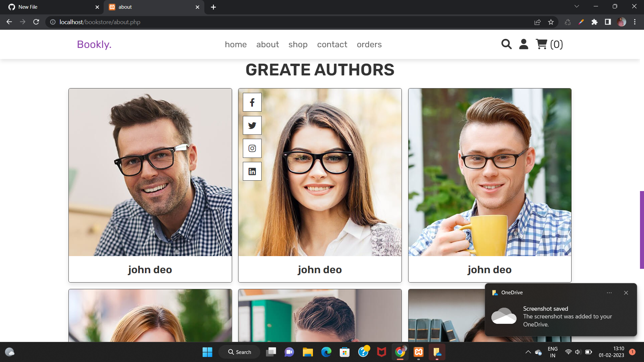Image resolution: width=644 pixels, height=362 pixels.
Task: Toggle the Chrome side panel
Action: (x=608, y=22)
